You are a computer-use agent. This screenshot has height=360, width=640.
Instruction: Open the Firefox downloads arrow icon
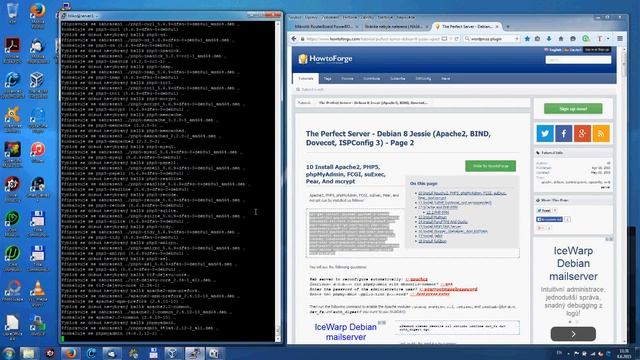click(549, 39)
